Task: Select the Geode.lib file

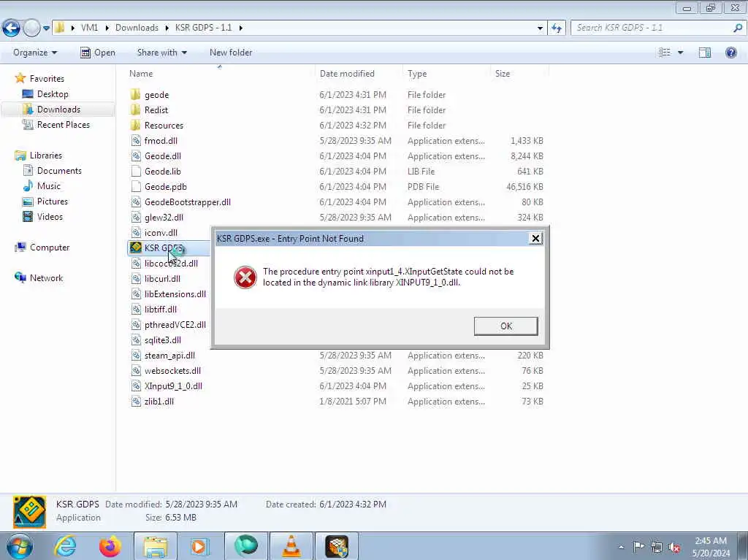Action: point(163,172)
